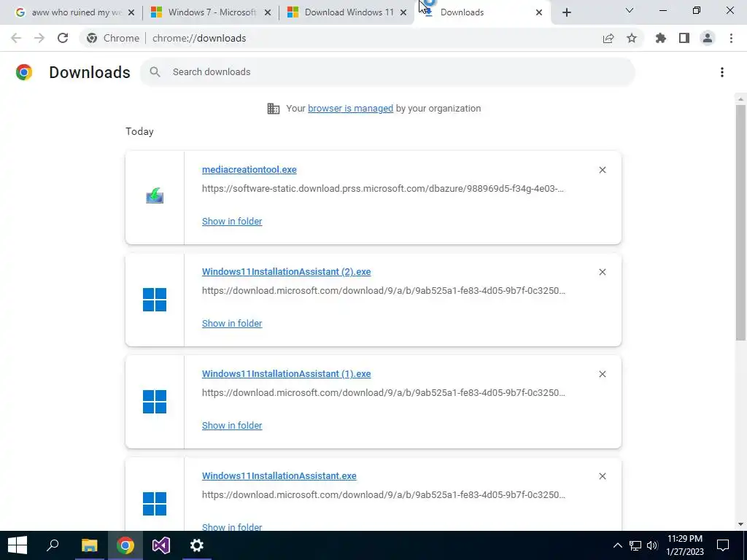Show Windows11InstallationAssistant (2).exe in folder
The width and height of the screenshot is (747, 560).
232,323
